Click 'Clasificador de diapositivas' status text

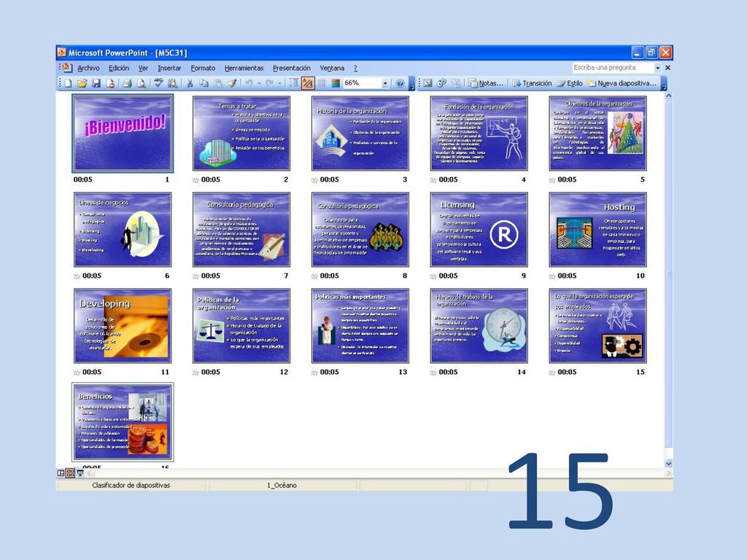point(131,485)
